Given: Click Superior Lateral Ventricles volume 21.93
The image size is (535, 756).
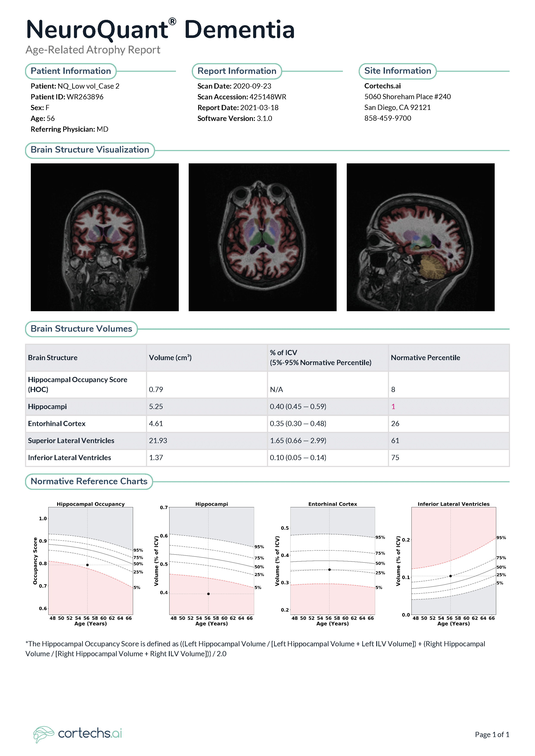Looking at the screenshot, I should click(158, 441).
